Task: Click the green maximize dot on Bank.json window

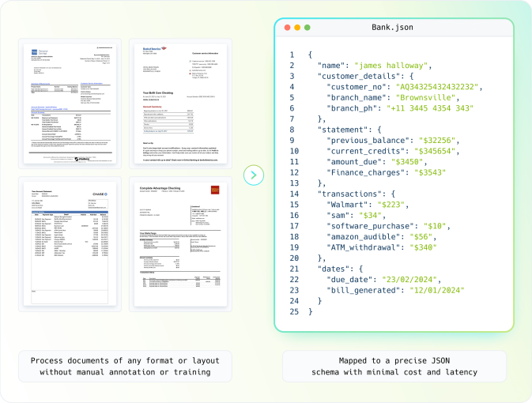Action: [x=308, y=27]
